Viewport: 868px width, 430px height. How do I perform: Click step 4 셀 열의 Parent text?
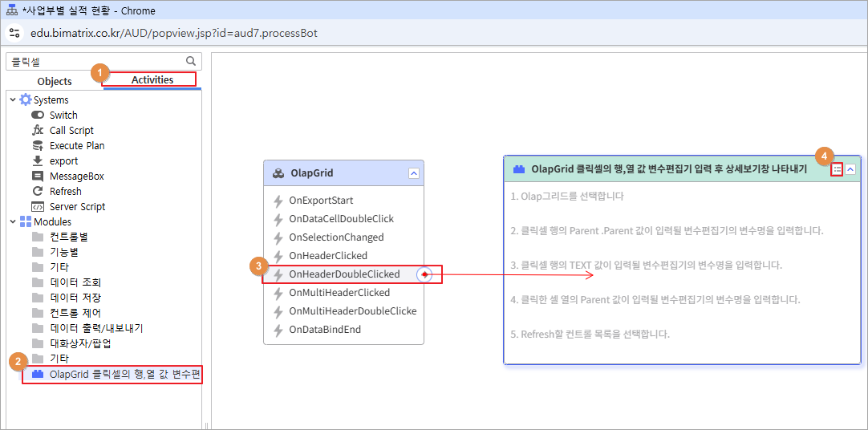point(655,300)
